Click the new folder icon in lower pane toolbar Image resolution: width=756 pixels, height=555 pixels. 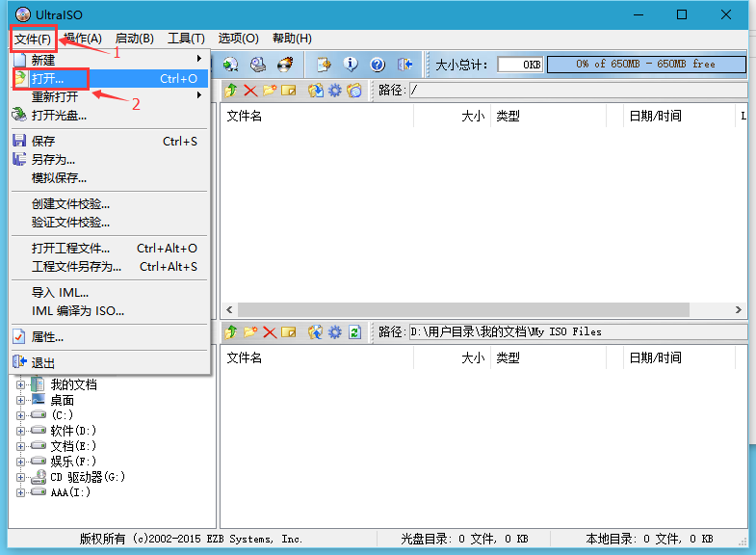click(x=250, y=331)
